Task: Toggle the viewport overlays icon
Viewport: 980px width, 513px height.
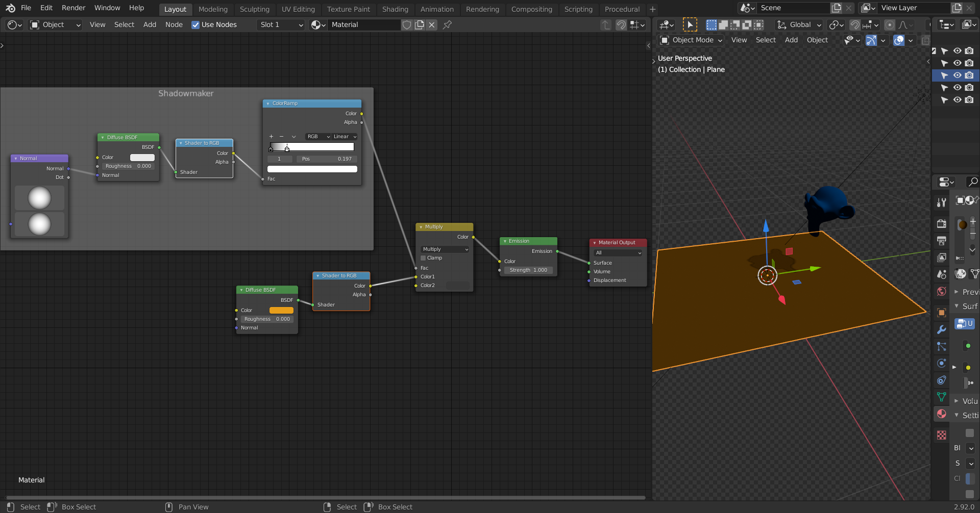Action: (899, 40)
